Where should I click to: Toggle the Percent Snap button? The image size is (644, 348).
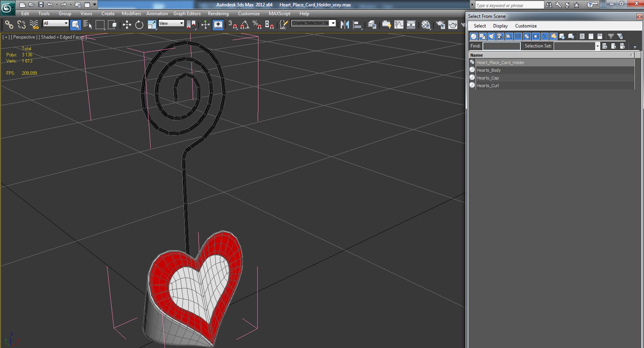pyautogui.click(x=257, y=24)
